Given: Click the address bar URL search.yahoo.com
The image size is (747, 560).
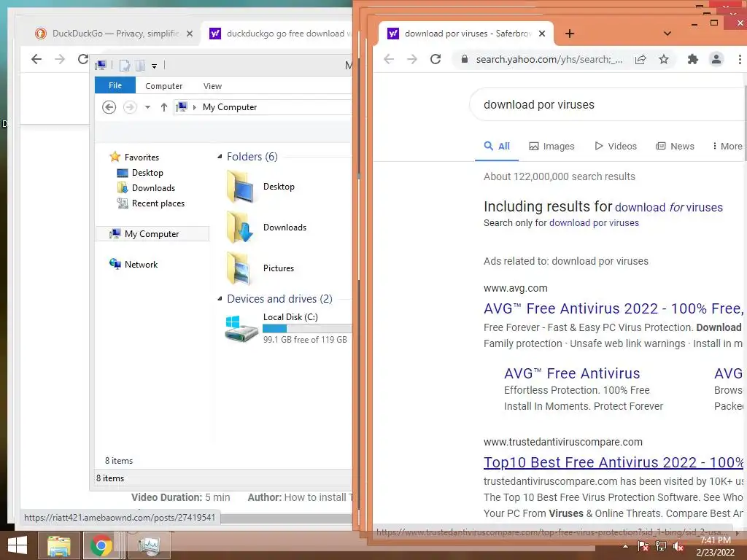Looking at the screenshot, I should (x=549, y=59).
